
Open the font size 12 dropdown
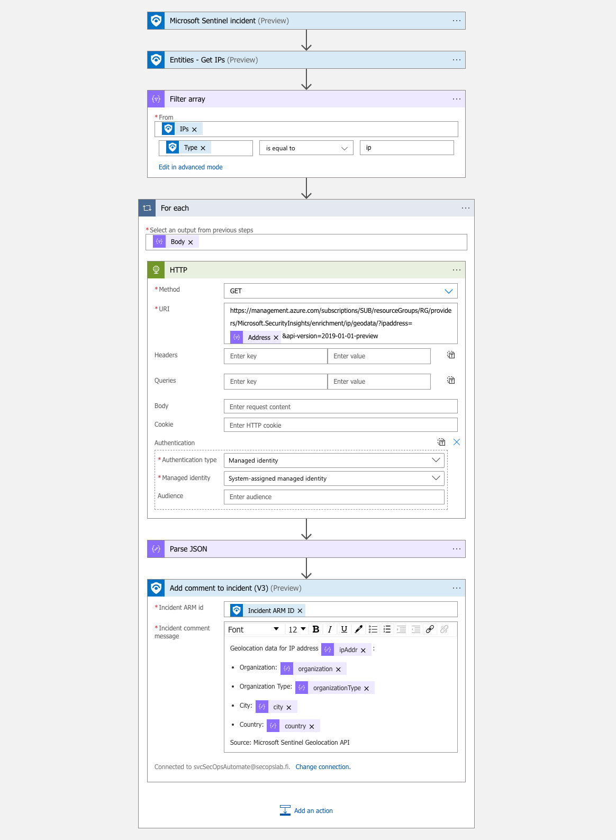[x=297, y=629]
